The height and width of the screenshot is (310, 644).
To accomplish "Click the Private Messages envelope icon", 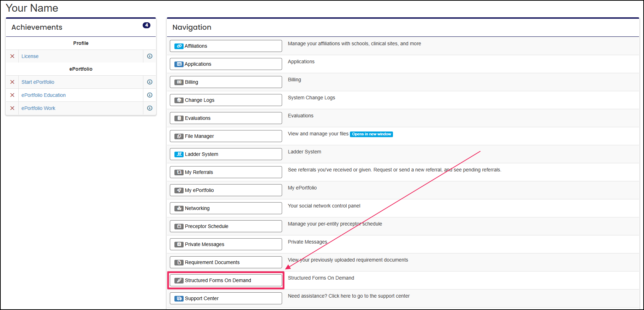I will (179, 244).
